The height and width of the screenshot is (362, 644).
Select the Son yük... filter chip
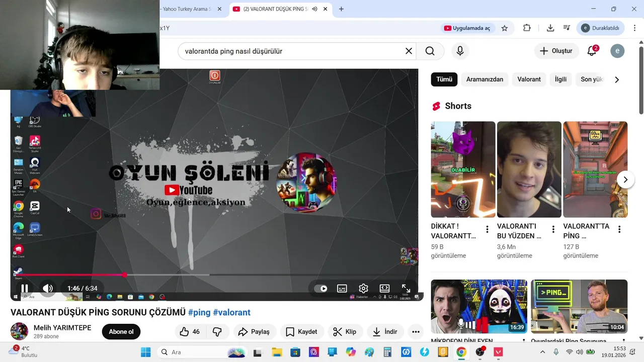[x=592, y=79]
